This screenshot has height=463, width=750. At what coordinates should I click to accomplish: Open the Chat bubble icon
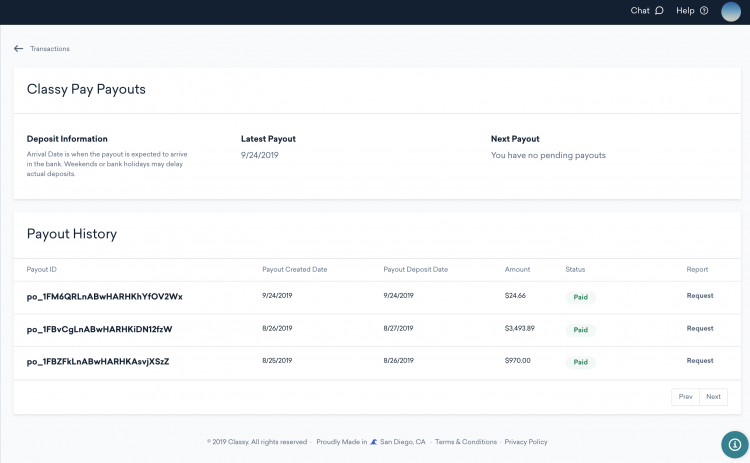(x=659, y=11)
